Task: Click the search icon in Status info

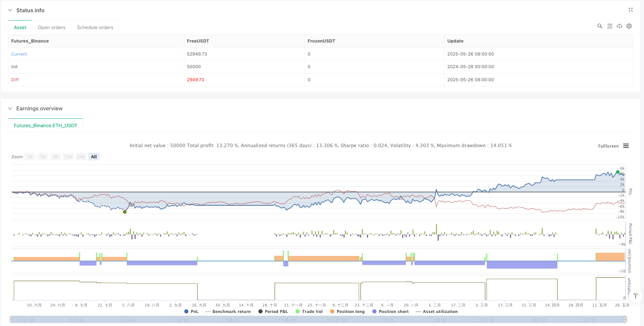Action: pyautogui.click(x=600, y=26)
